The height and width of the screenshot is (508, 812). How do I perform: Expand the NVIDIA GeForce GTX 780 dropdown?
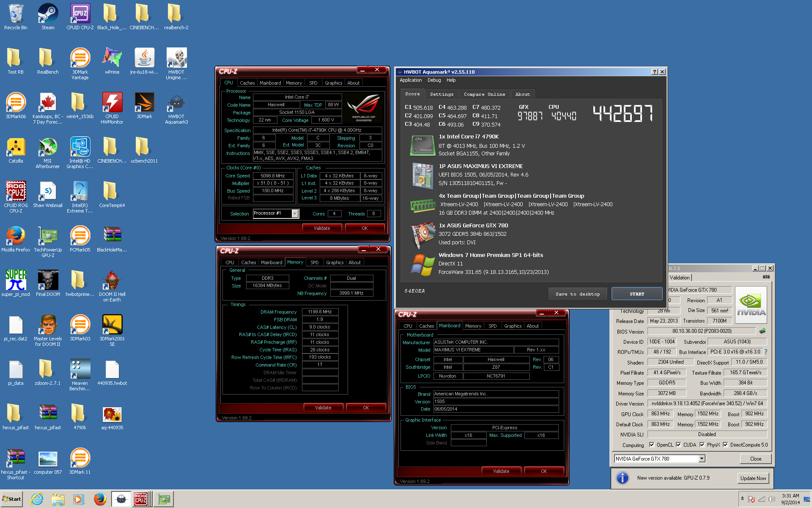(702, 458)
